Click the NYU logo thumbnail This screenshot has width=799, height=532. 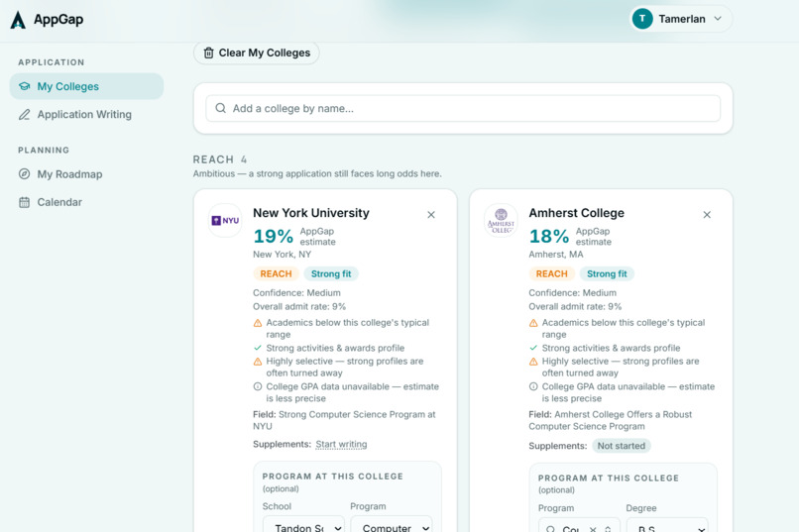coord(225,221)
